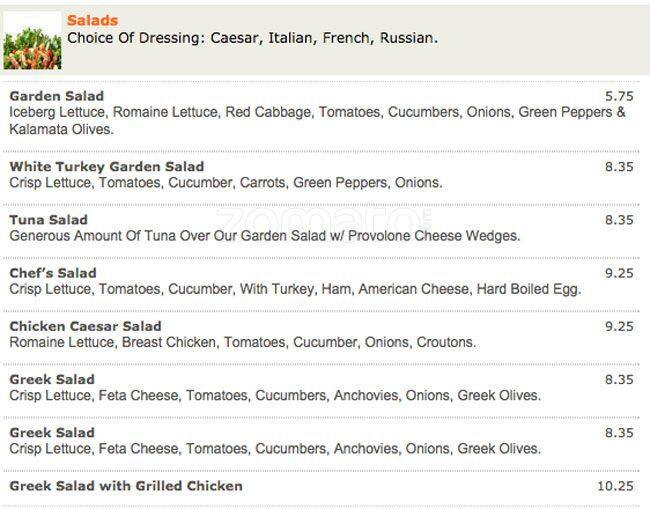Select the Chicken Caesar Salad ingredients text

242,342
